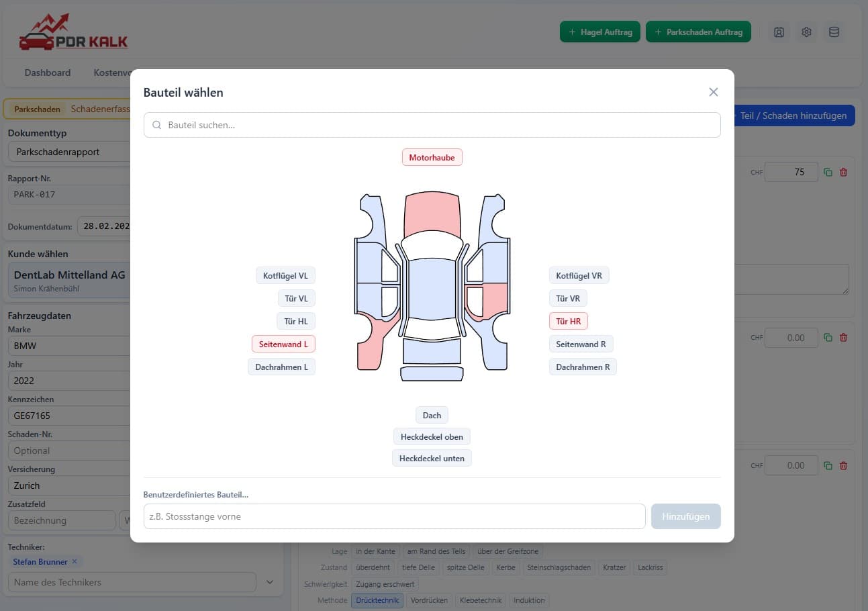This screenshot has height=611, width=868.
Task: Close the Bauteil wählen dialog
Action: coord(713,92)
